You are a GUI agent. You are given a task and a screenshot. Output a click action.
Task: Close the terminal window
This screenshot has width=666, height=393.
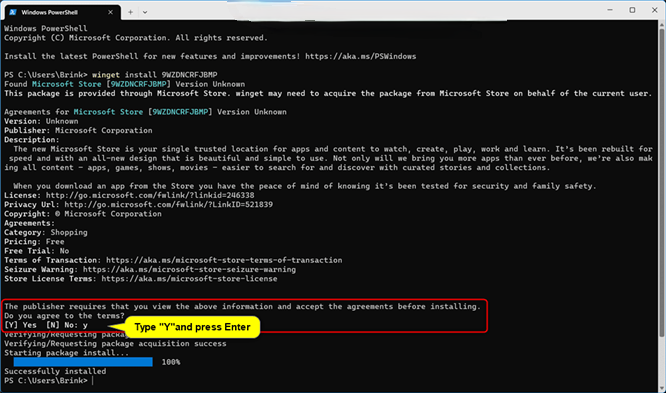pos(655,10)
